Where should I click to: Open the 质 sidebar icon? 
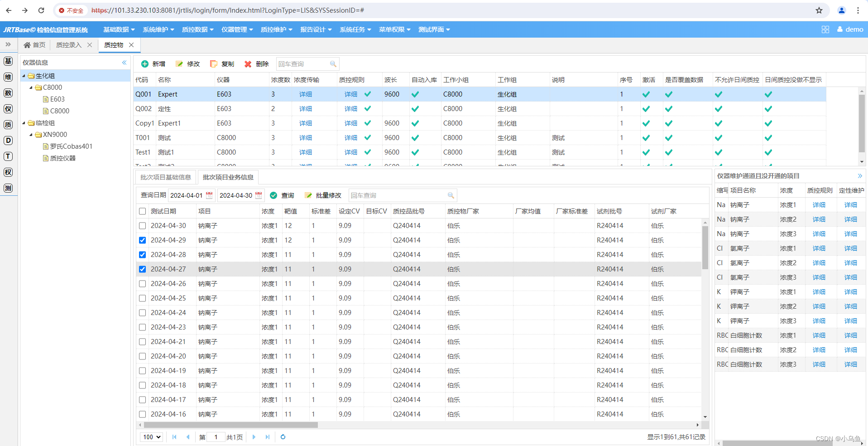click(x=8, y=125)
